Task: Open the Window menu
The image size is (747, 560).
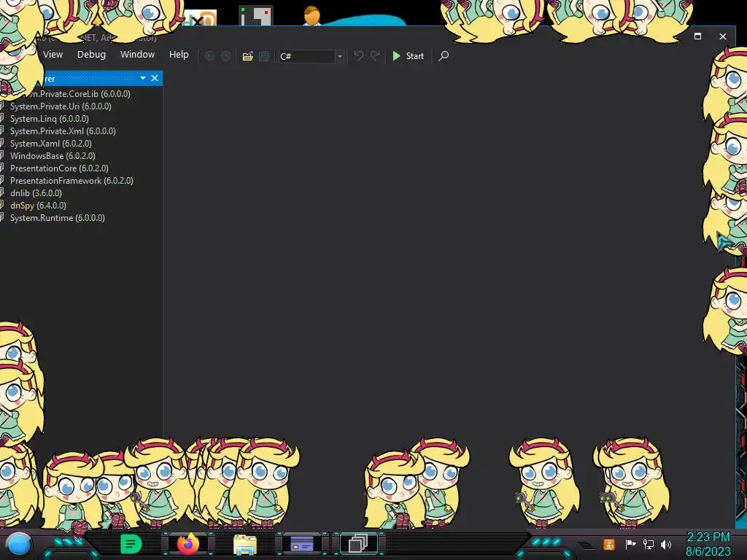Action: tap(137, 55)
